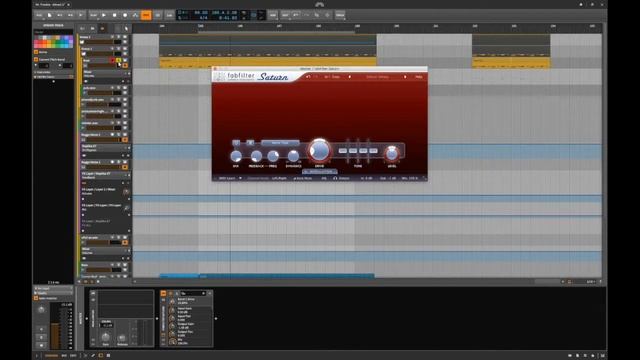The height and width of the screenshot is (360, 640).
Task: Toggle the second orange Inspector checkbox
Action: [36, 60]
